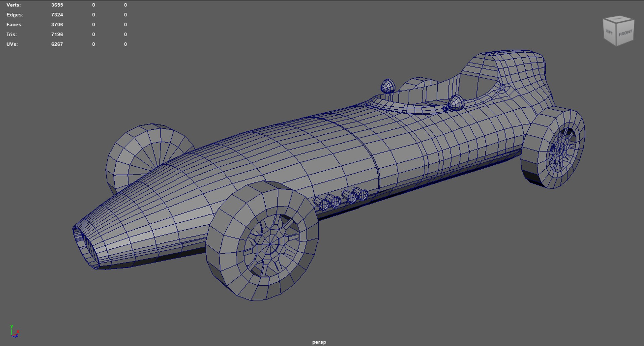Click the FRONT face of the view cube
644x346 pixels.
pyautogui.click(x=626, y=33)
